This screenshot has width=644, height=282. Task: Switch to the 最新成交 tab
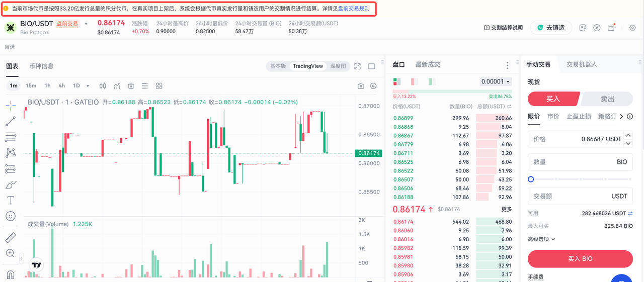[428, 65]
